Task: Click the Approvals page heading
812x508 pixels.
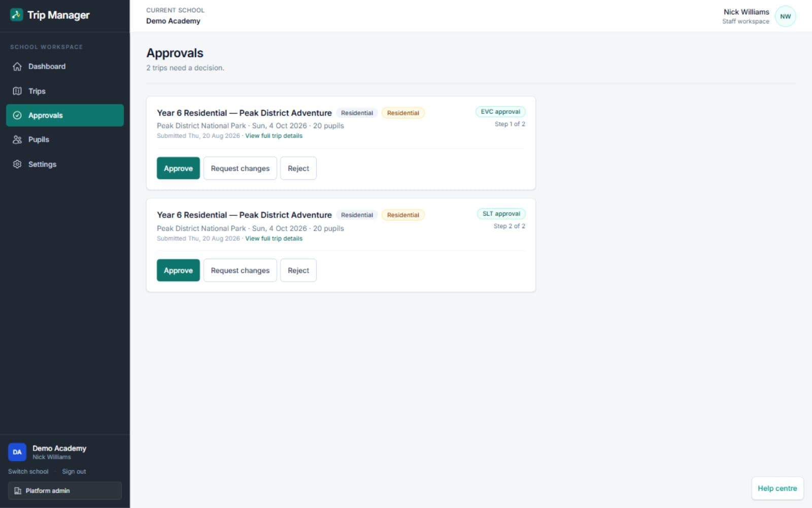Action: 175,53
